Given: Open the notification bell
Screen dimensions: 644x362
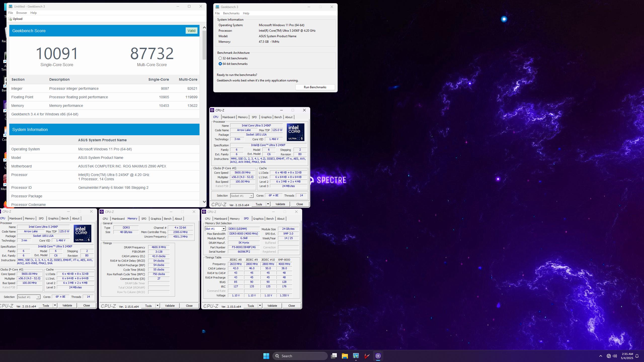Looking at the screenshot, I should [x=637, y=356].
